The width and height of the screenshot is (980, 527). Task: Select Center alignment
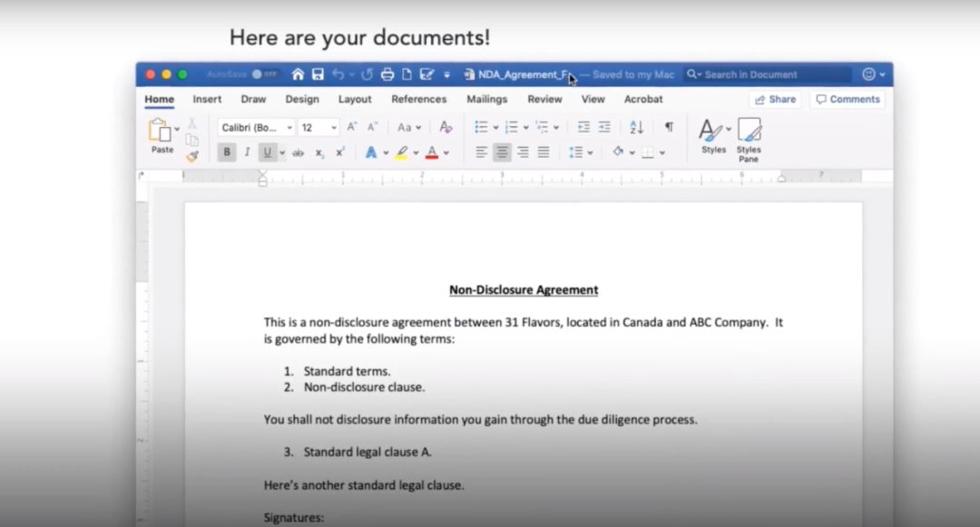point(501,152)
